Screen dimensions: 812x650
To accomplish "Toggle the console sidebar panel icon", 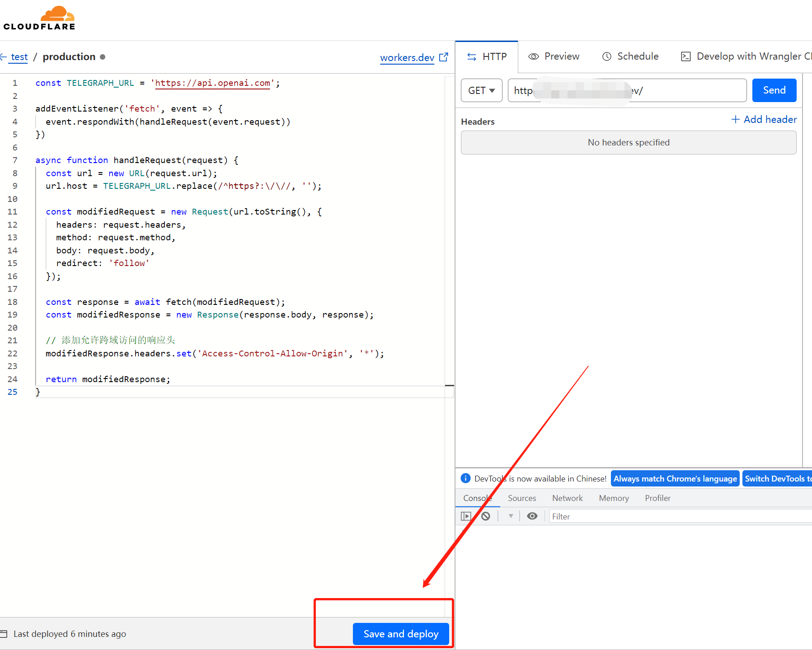I will [x=466, y=516].
